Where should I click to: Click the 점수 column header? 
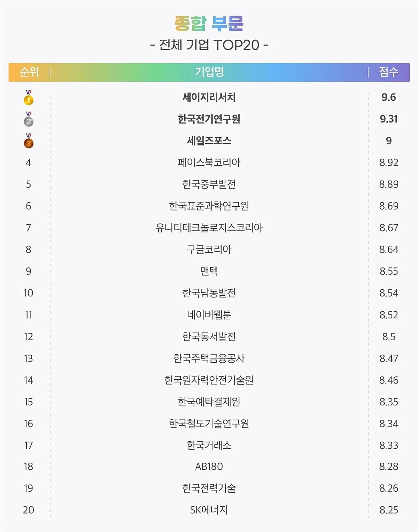tap(388, 72)
